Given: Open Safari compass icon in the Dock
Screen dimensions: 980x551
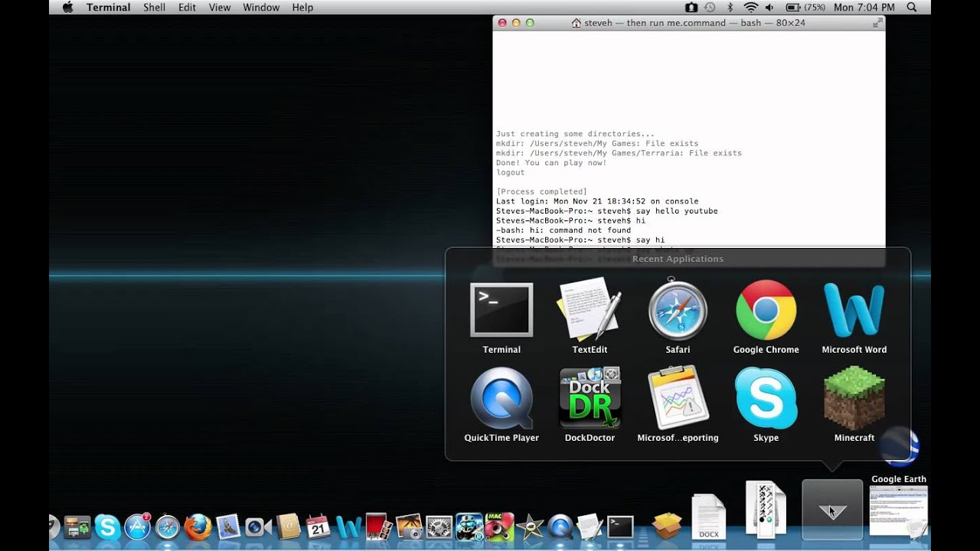Looking at the screenshot, I should (168, 527).
